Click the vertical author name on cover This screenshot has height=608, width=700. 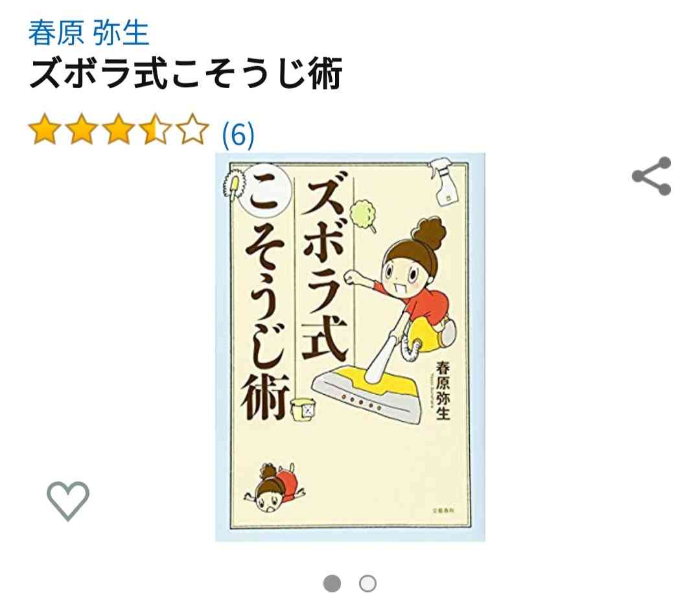point(443,391)
